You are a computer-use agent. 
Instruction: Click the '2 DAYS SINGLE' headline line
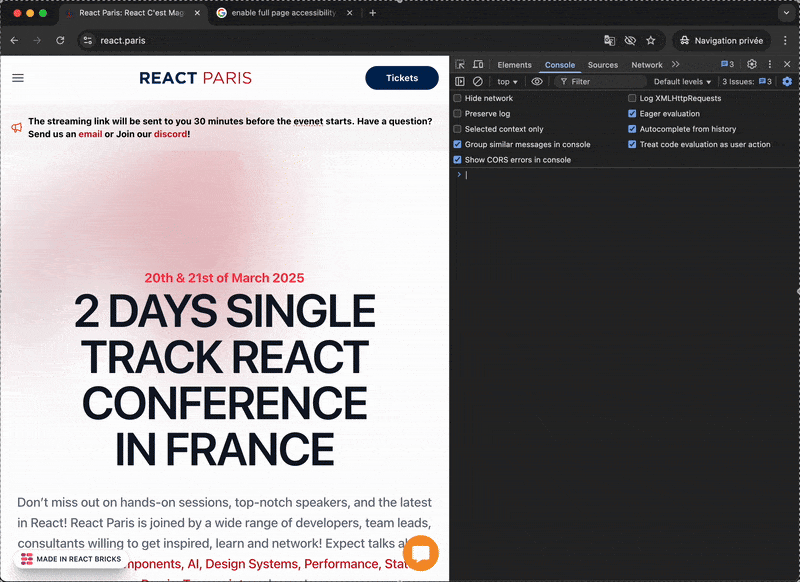(x=224, y=311)
